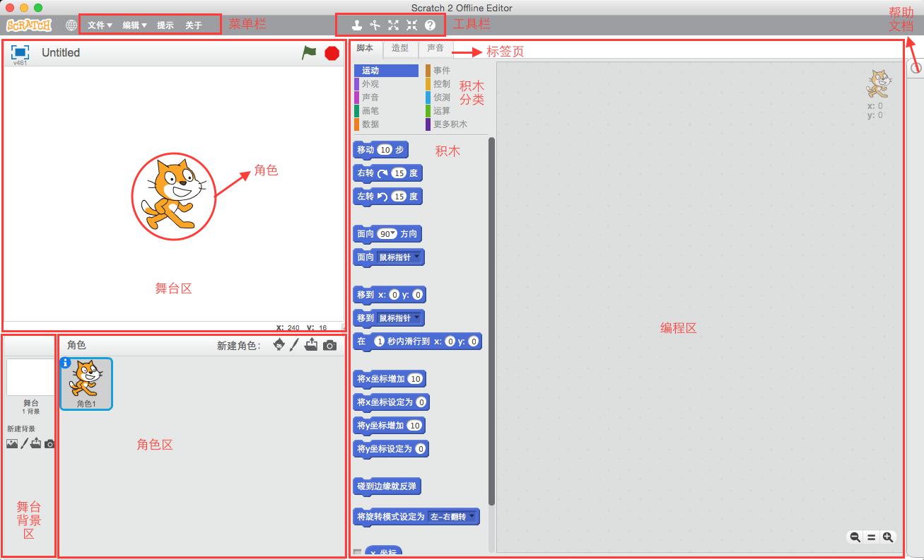The width and height of the screenshot is (924, 560).
Task: Upload backdrop from file
Action: pyautogui.click(x=35, y=443)
